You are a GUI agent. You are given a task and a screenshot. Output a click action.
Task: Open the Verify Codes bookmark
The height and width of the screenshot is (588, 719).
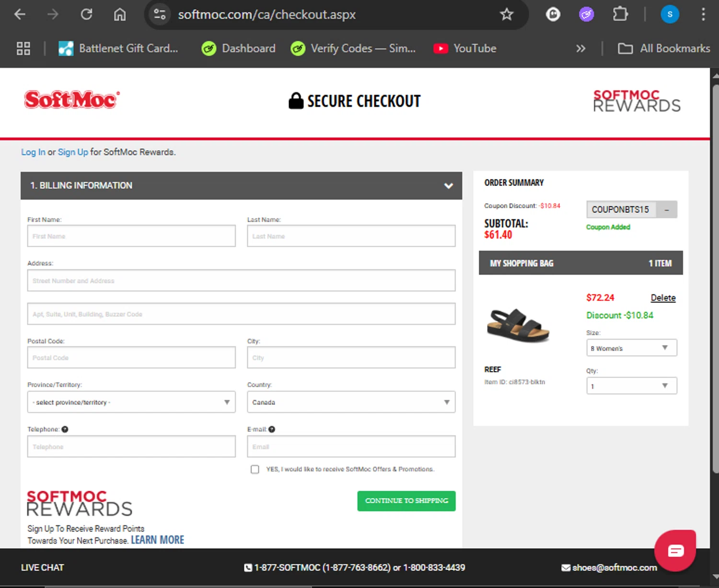(353, 48)
